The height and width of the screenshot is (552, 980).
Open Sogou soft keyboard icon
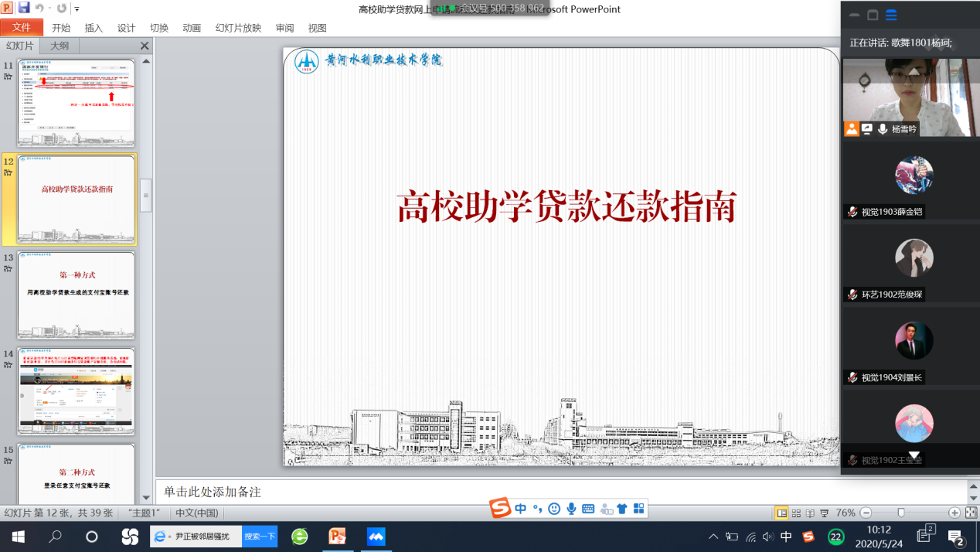click(588, 509)
